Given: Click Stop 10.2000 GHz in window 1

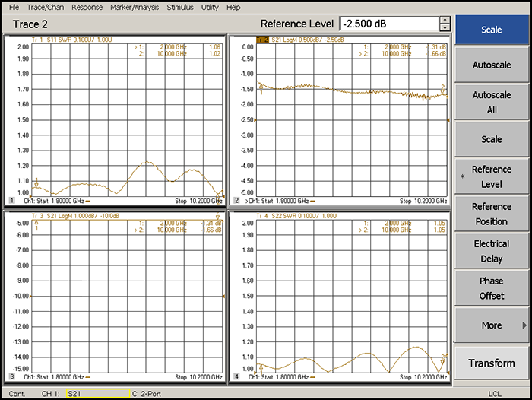Looking at the screenshot, I should pyautogui.click(x=198, y=201).
